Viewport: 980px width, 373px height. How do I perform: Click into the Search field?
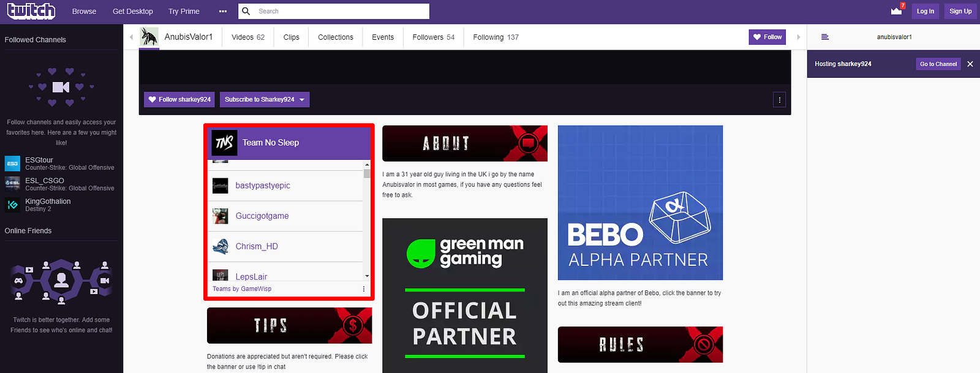341,11
